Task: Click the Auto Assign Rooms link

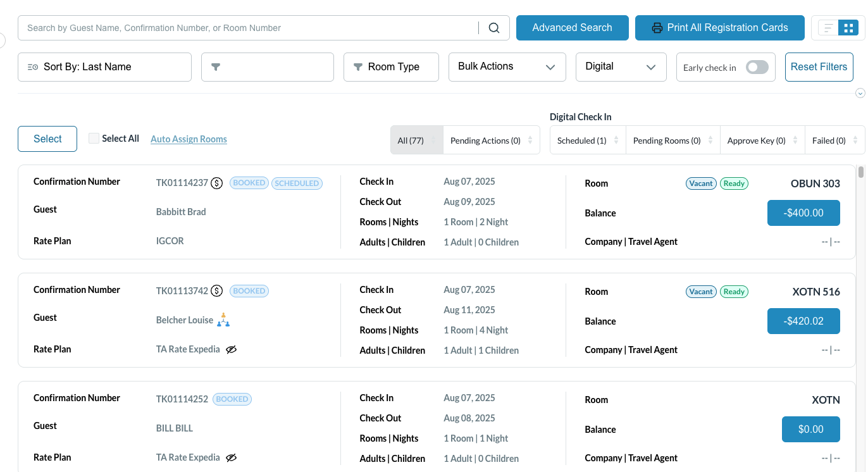Action: point(189,139)
